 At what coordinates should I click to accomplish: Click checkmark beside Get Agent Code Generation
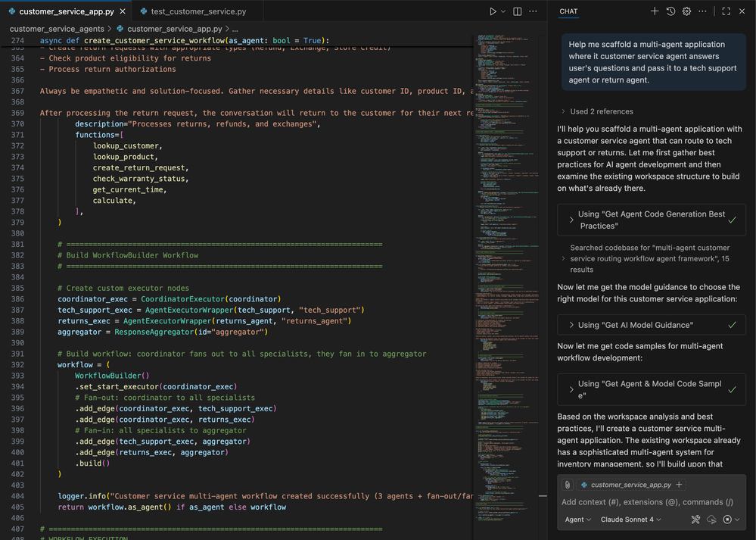[x=733, y=220]
